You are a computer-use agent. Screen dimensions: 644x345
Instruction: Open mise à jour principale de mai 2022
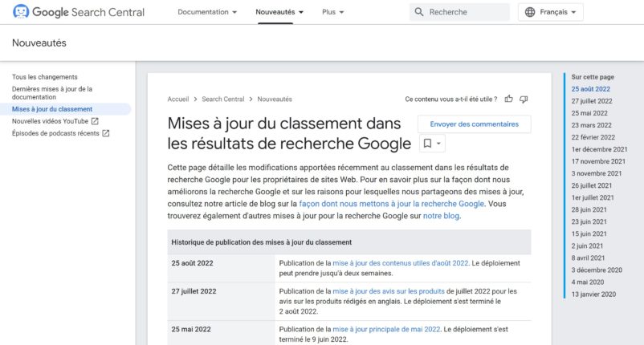tap(386, 329)
